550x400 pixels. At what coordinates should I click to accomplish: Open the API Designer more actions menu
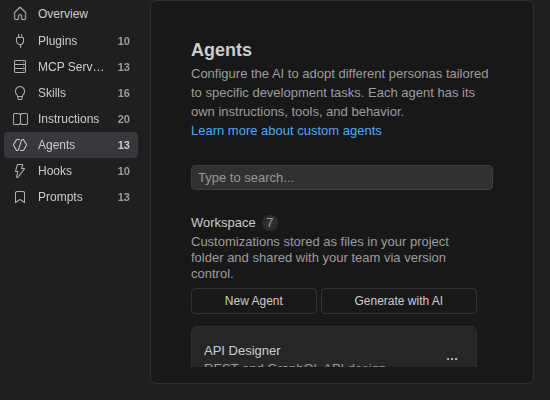coord(452,359)
